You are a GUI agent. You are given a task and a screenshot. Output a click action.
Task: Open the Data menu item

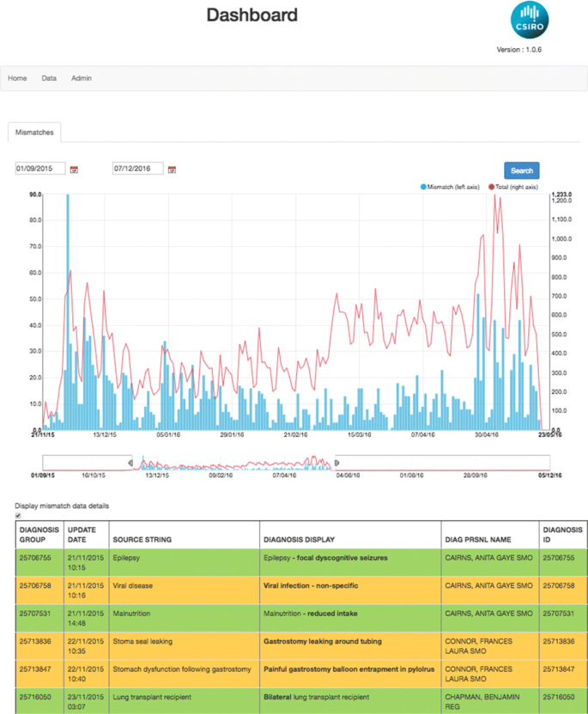coord(49,78)
